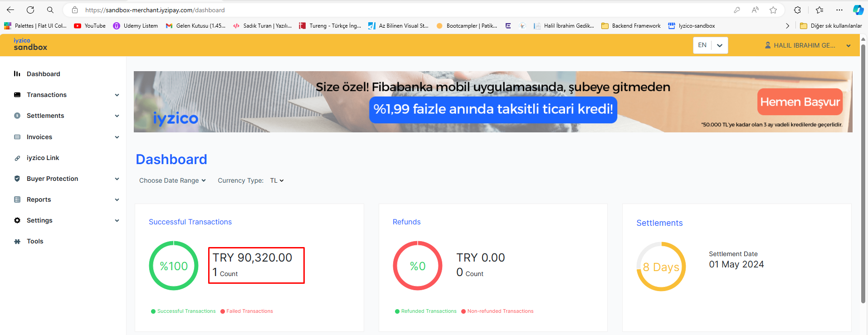Image resolution: width=868 pixels, height=335 pixels.
Task: Click TRY 90,320.00 amount
Action: (x=252, y=257)
